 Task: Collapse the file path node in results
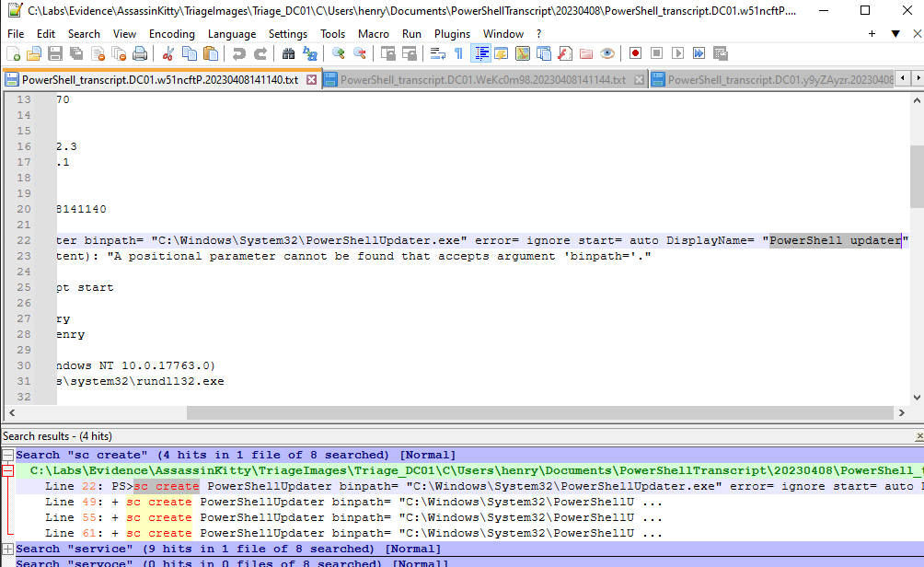point(7,470)
